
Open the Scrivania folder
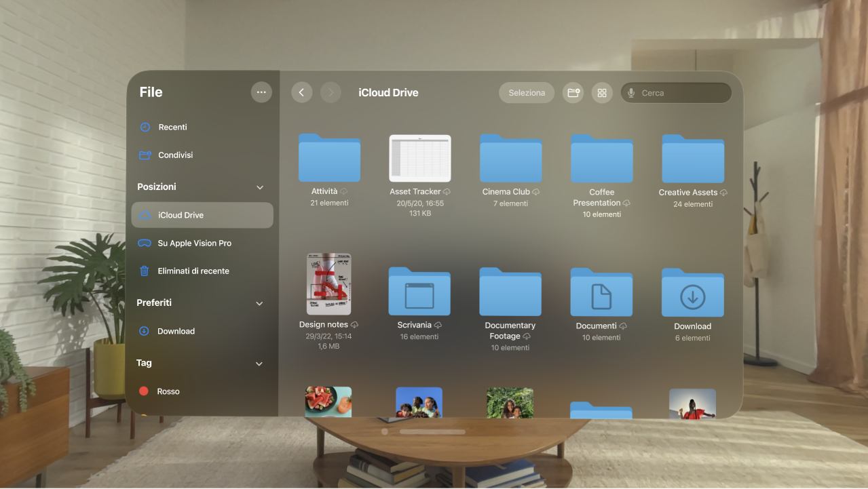pyautogui.click(x=419, y=291)
